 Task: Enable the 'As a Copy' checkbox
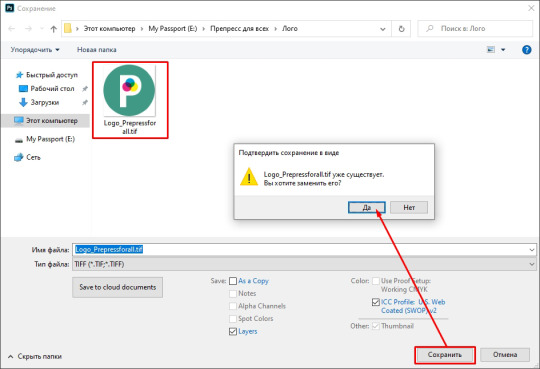(233, 281)
